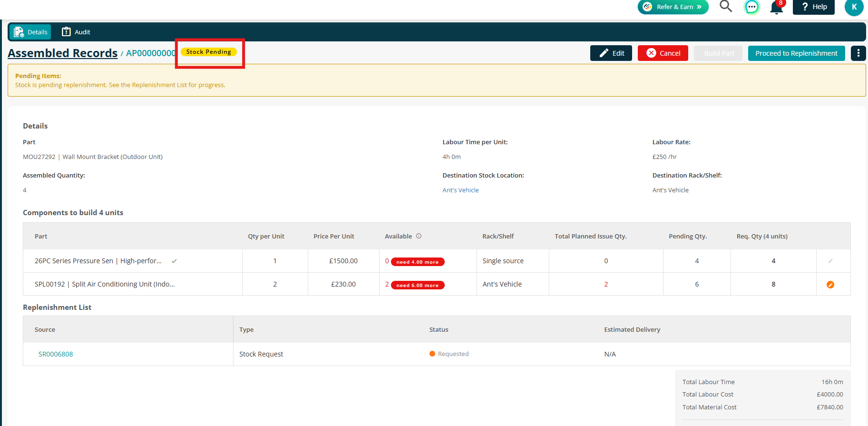
Task: Click the 'need 4.00 more' badge
Action: click(x=418, y=262)
